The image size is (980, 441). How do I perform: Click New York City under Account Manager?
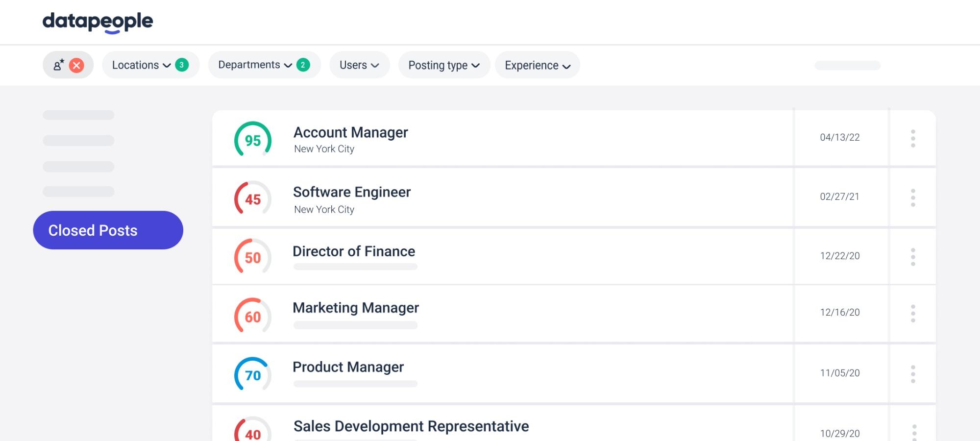[x=324, y=149]
